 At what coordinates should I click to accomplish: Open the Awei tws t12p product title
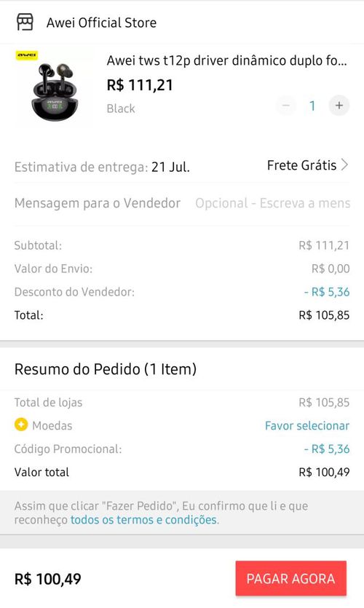pyautogui.click(x=227, y=61)
